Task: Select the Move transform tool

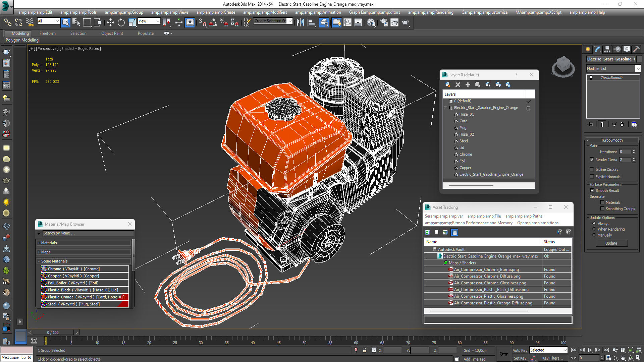Action: [110, 22]
